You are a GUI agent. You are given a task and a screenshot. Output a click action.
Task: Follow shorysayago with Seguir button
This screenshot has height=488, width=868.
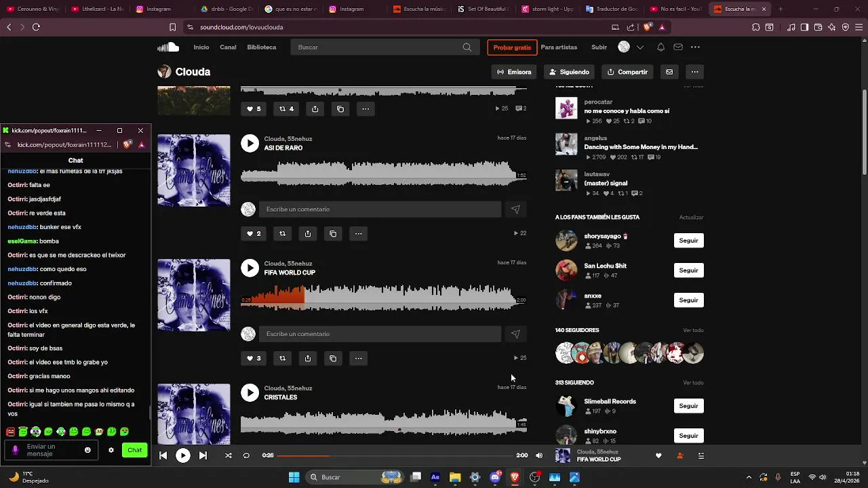click(x=688, y=241)
